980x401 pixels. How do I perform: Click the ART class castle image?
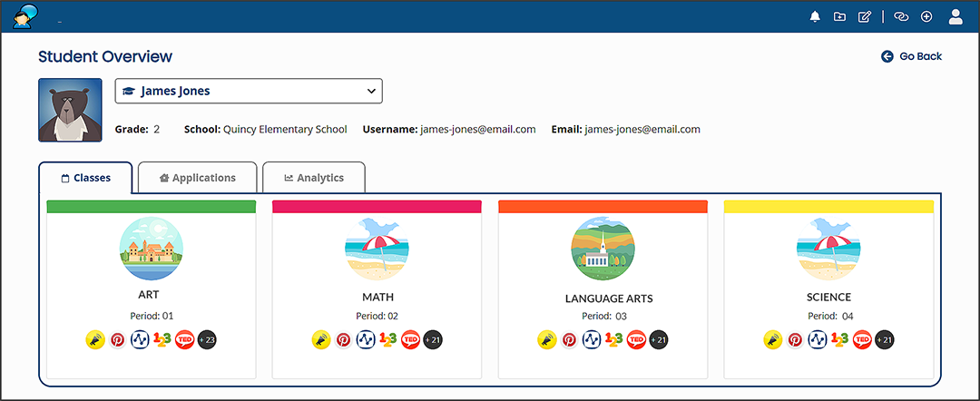coord(152,249)
